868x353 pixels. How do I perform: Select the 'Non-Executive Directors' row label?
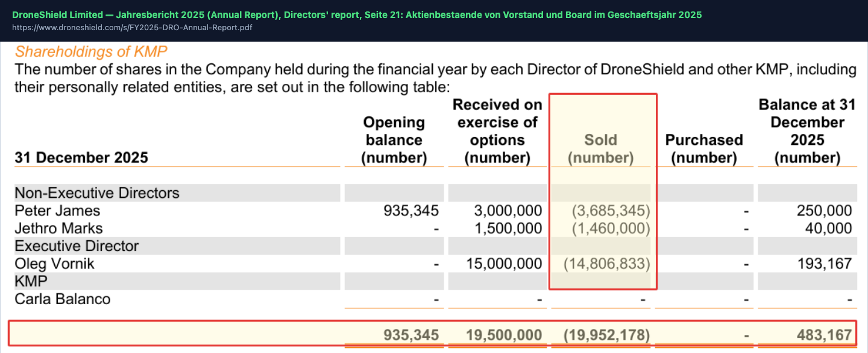97,193
